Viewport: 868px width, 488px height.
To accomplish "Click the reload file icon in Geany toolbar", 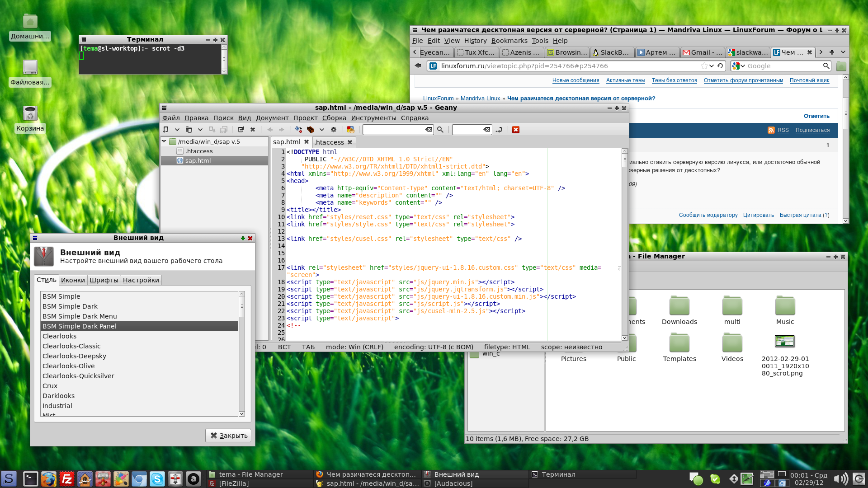I will coord(241,130).
